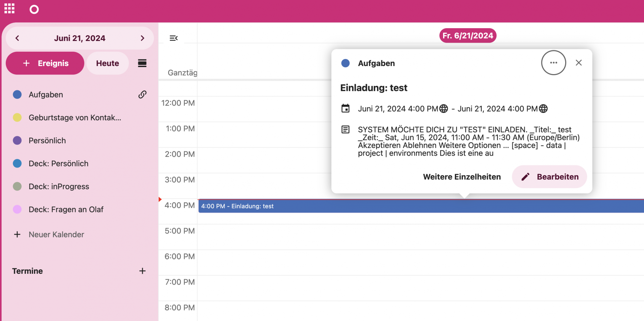
Task: Open view switcher list icon
Action: pyautogui.click(x=142, y=63)
